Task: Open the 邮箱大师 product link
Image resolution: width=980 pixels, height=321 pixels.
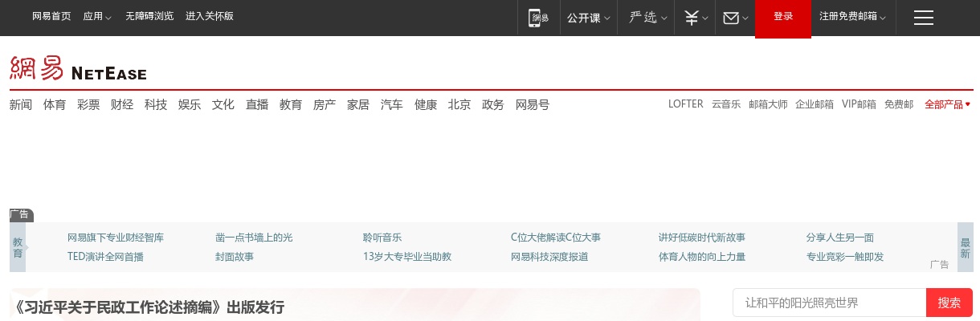Action: (x=768, y=104)
